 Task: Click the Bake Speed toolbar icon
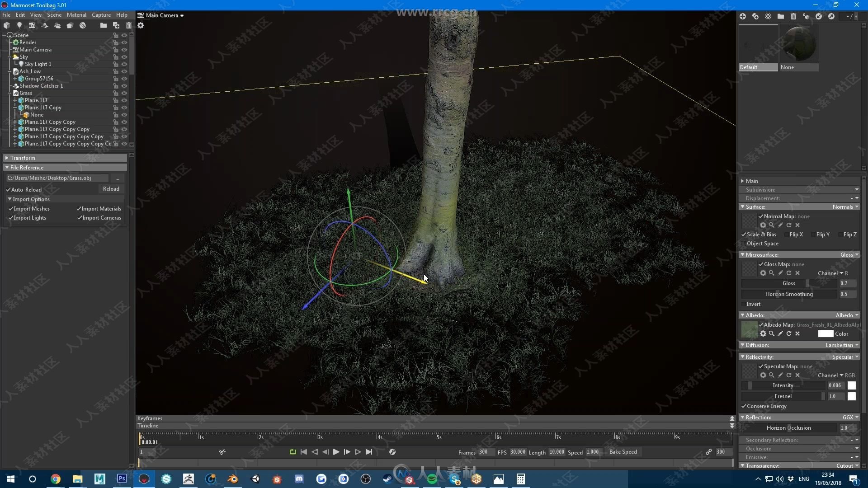[x=623, y=451]
